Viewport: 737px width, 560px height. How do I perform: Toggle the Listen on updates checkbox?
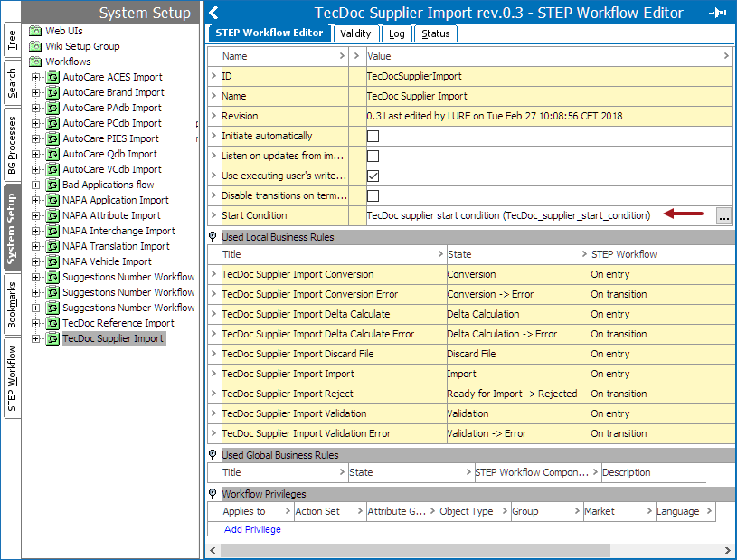(373, 157)
